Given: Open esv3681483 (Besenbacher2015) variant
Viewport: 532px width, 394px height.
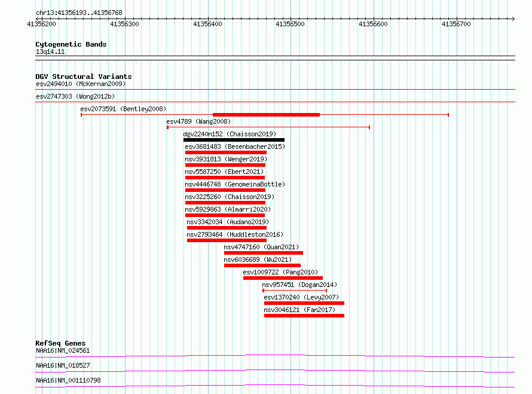Looking at the screenshot, I should click(x=235, y=146).
